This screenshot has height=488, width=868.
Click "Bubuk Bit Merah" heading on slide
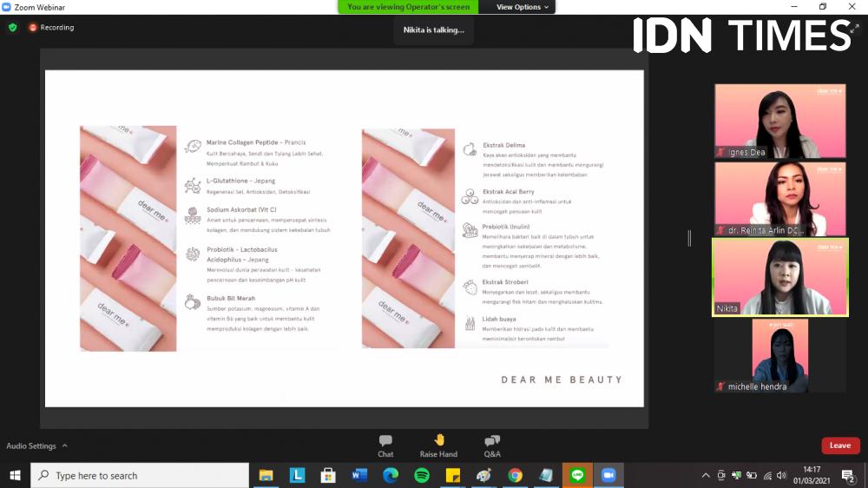[x=231, y=298]
